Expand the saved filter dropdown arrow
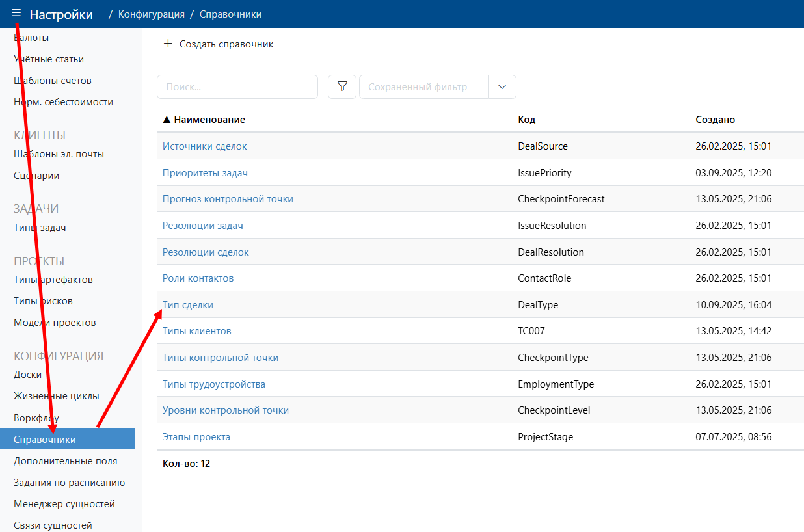 click(502, 86)
